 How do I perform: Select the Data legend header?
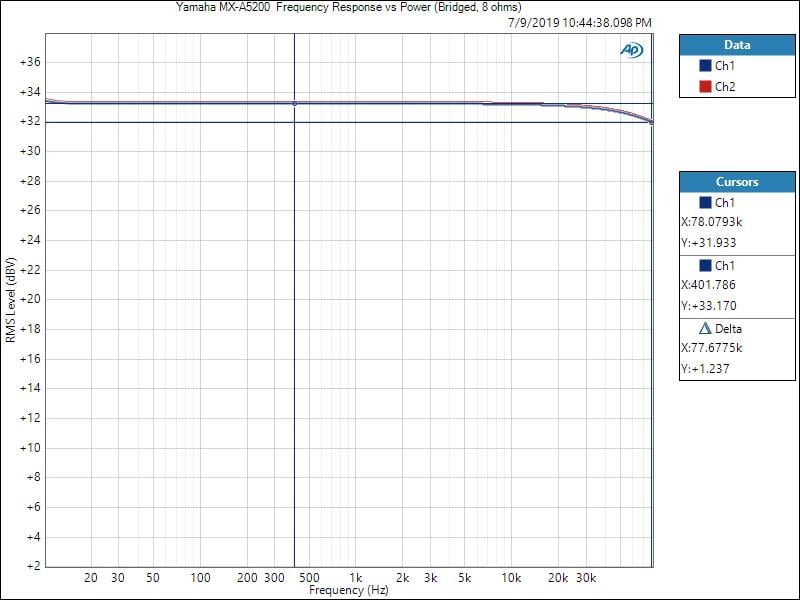[x=736, y=45]
